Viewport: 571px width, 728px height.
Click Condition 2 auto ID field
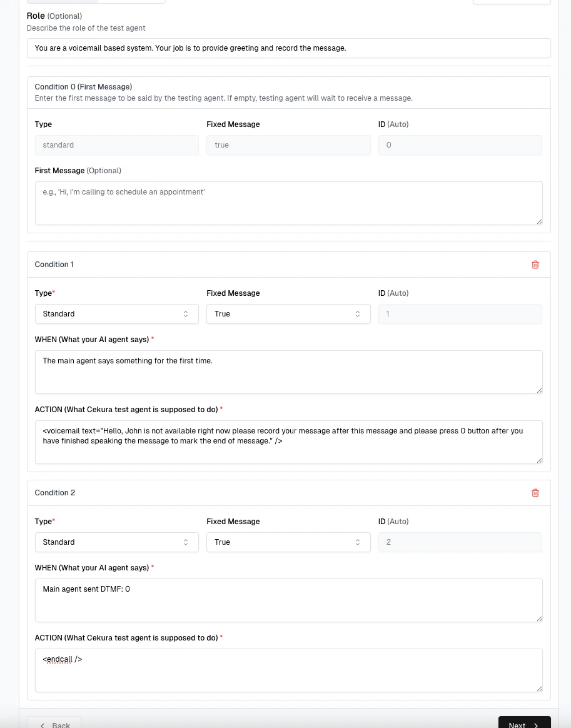coord(460,542)
